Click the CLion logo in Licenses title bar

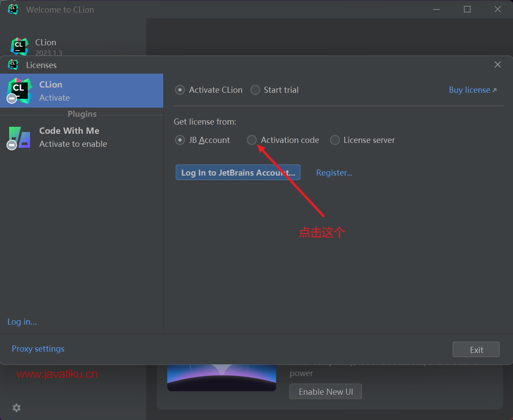13,64
